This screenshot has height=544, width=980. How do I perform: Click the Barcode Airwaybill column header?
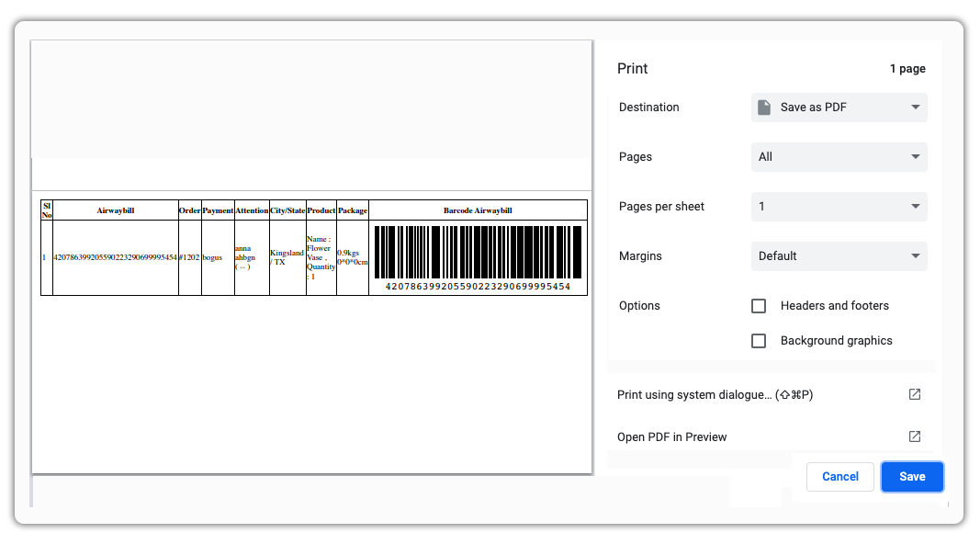(x=478, y=210)
